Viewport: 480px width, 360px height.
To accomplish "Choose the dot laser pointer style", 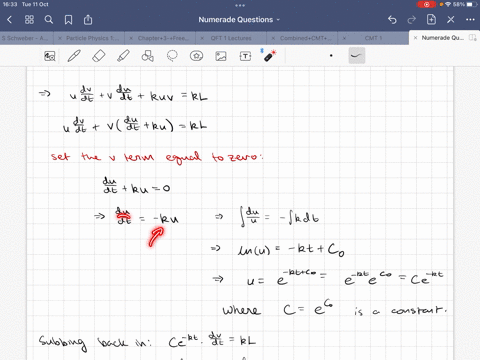I will click(331, 56).
